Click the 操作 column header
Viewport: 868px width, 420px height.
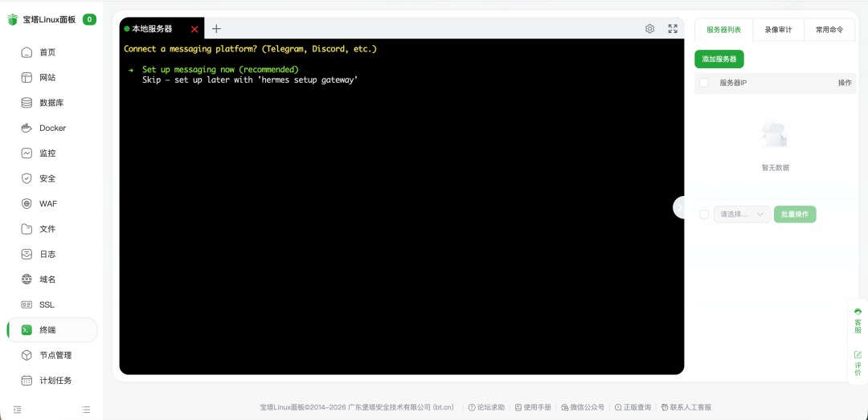click(x=845, y=83)
